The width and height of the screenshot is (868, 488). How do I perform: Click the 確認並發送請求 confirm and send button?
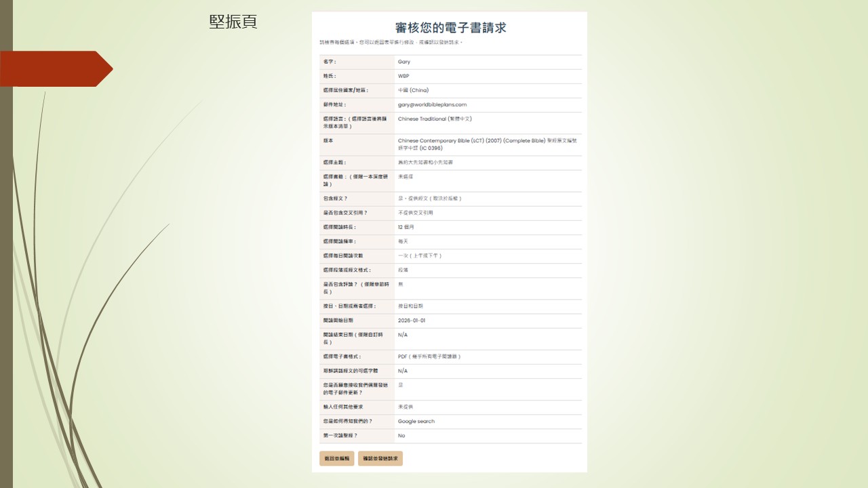tap(380, 459)
